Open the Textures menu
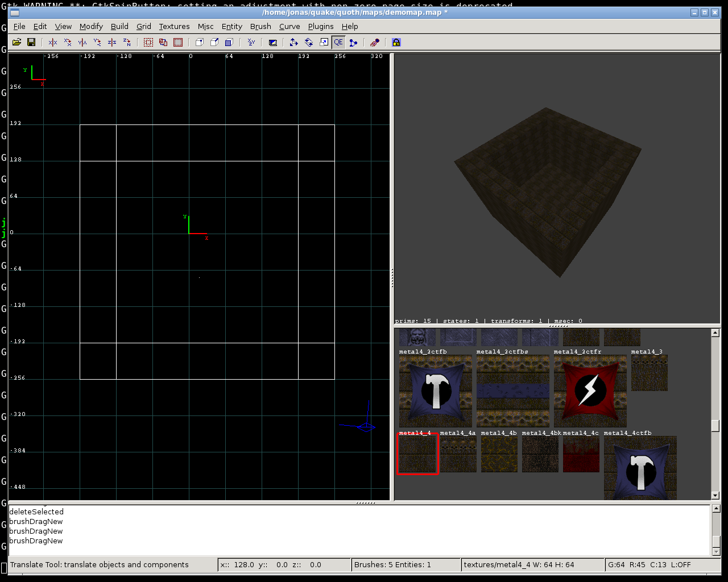The width and height of the screenshot is (728, 582). click(174, 26)
